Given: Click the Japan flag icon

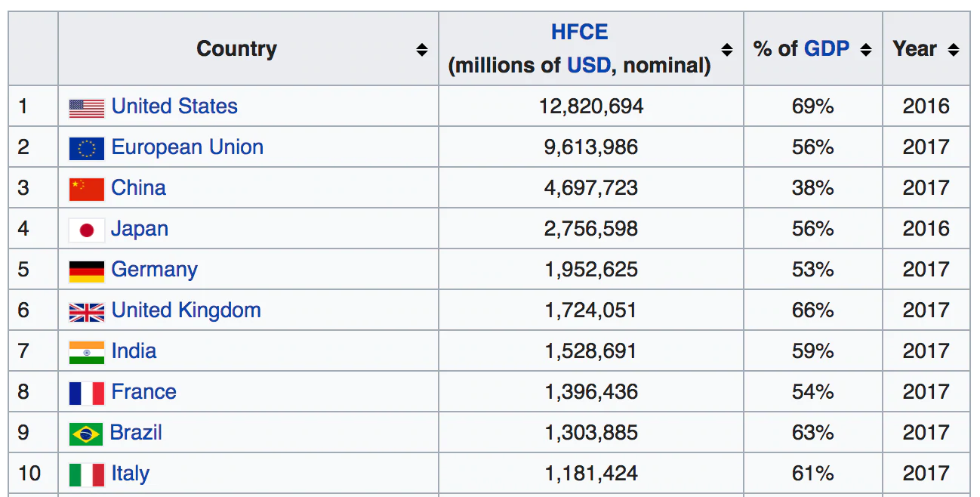Looking at the screenshot, I should click(87, 230).
